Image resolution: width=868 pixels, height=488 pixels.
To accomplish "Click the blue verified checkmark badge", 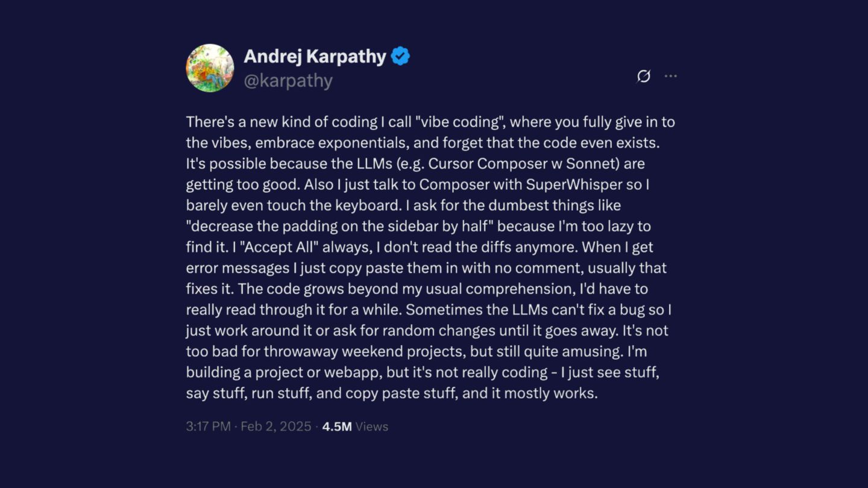I will click(400, 57).
